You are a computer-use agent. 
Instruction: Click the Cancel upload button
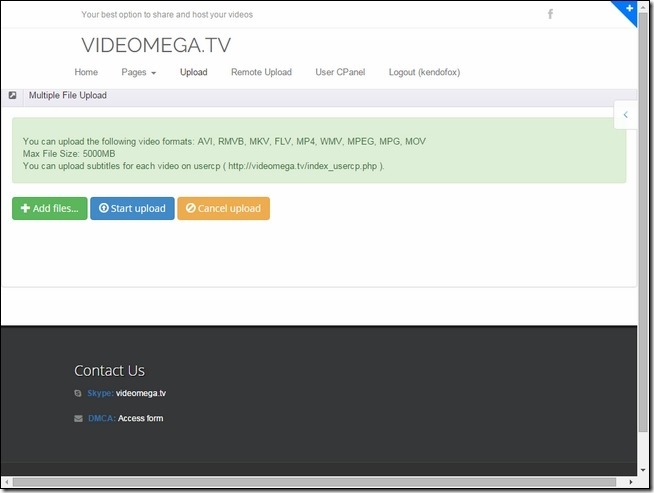click(x=224, y=208)
